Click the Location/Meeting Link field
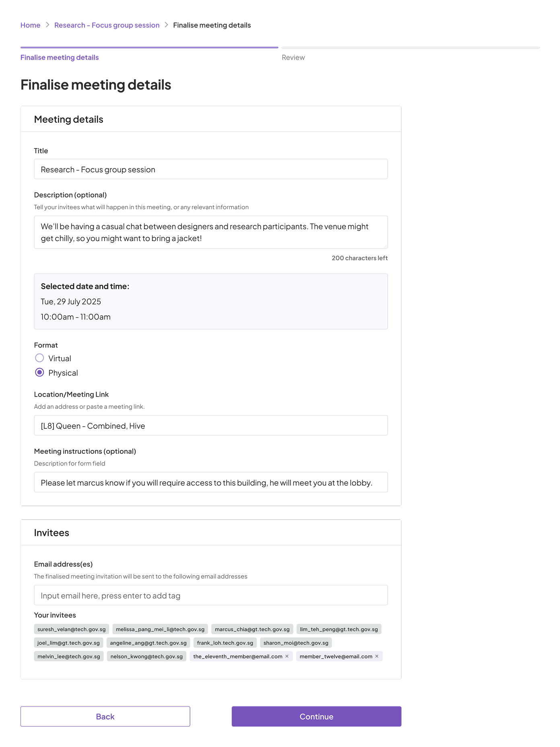 [x=211, y=425]
